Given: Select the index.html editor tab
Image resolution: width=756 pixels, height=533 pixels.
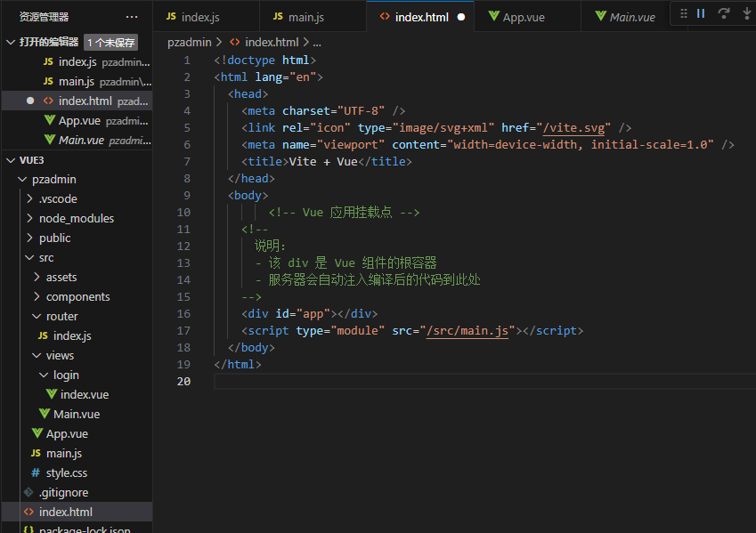Looking at the screenshot, I should tap(420, 17).
